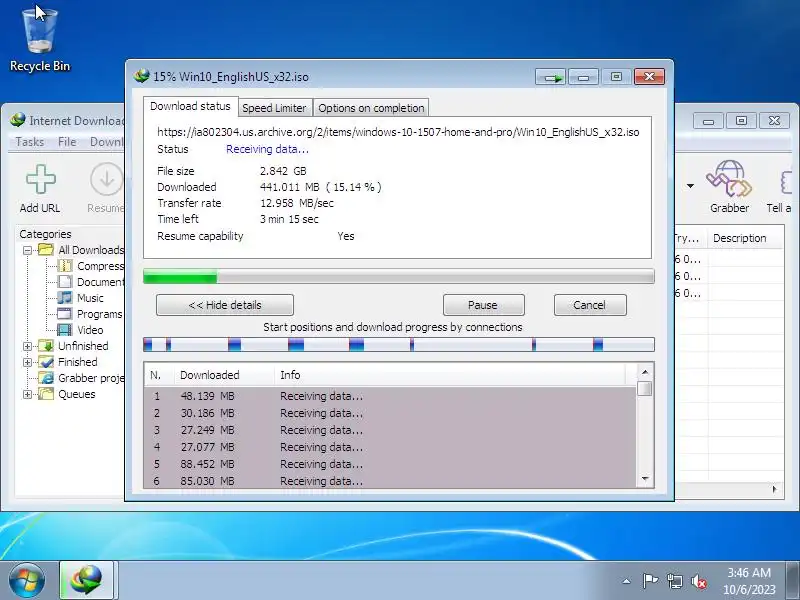This screenshot has height=600, width=800.
Task: Select the Music category icon
Action: (x=65, y=297)
